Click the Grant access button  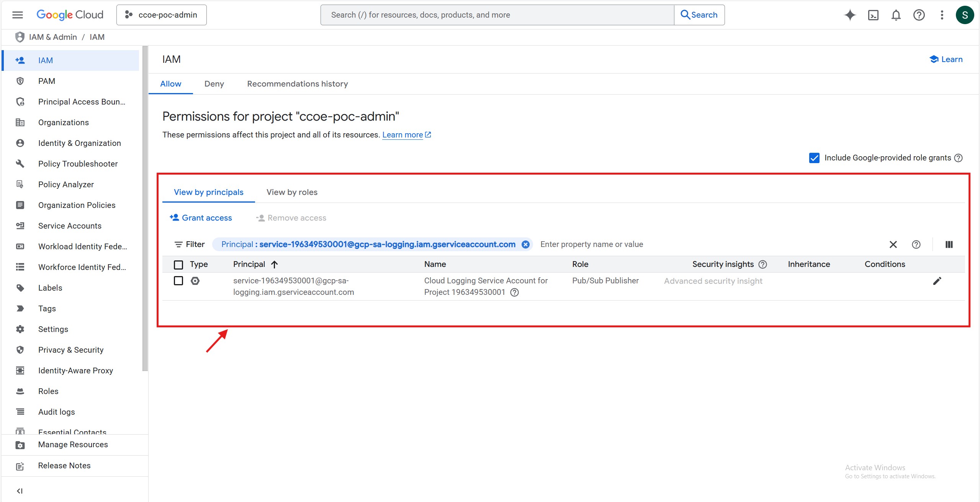201,218
